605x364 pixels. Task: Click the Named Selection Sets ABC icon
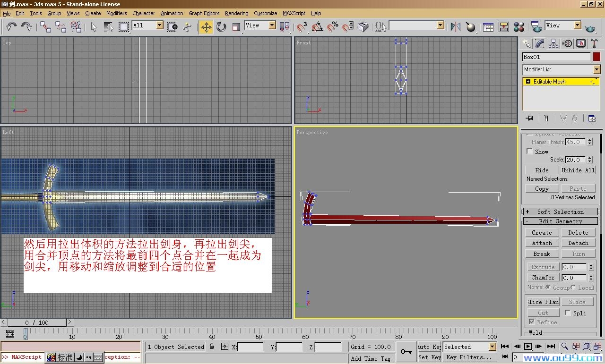click(x=380, y=27)
